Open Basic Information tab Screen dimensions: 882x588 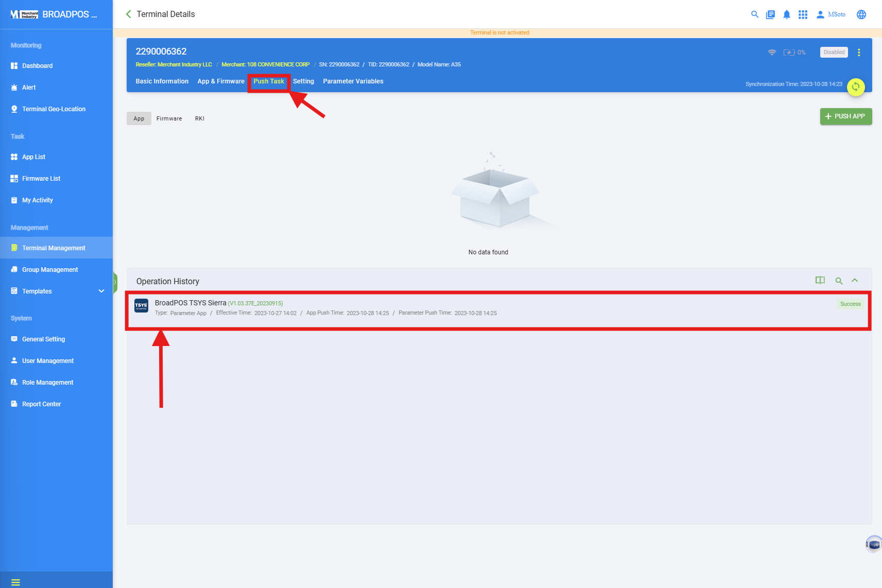point(162,81)
